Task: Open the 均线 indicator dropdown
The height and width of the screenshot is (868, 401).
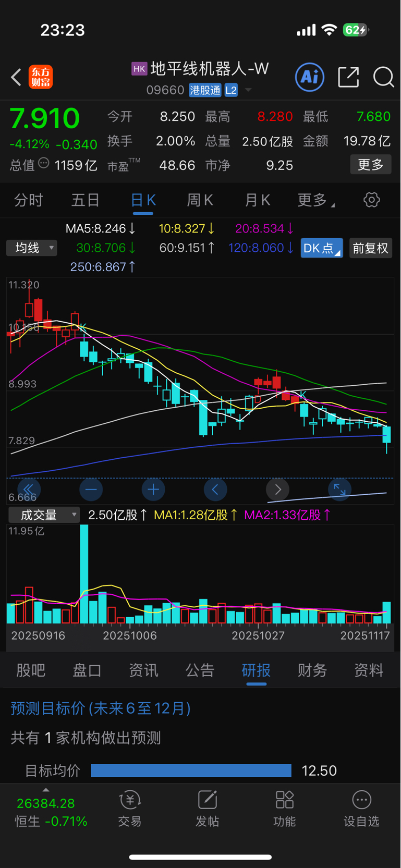Action: (x=32, y=248)
